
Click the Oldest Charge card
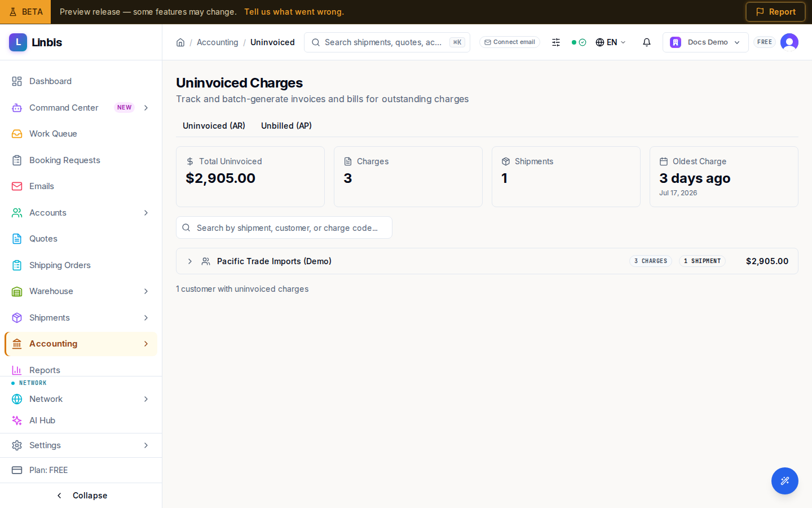click(724, 177)
